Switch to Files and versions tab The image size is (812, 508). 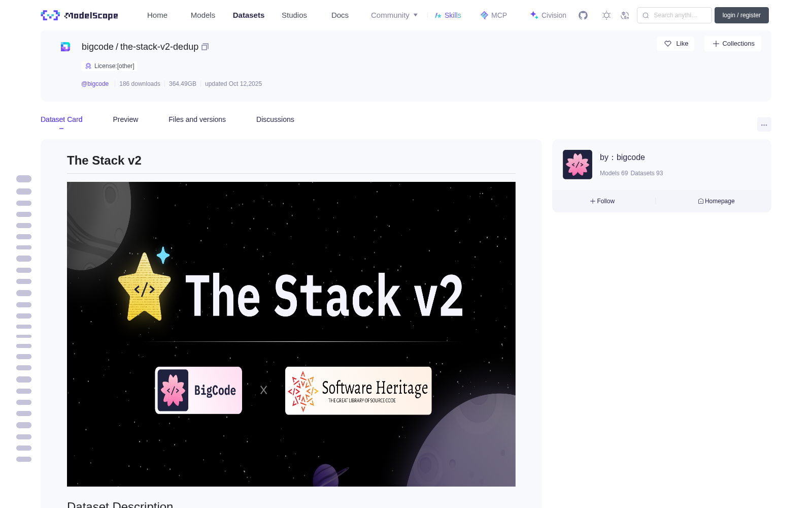pos(197,119)
